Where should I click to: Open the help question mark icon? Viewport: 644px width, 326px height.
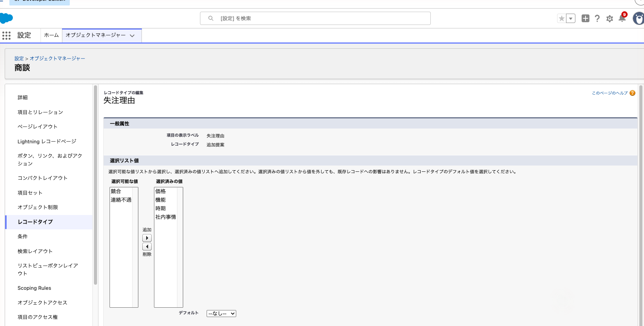[x=597, y=18]
